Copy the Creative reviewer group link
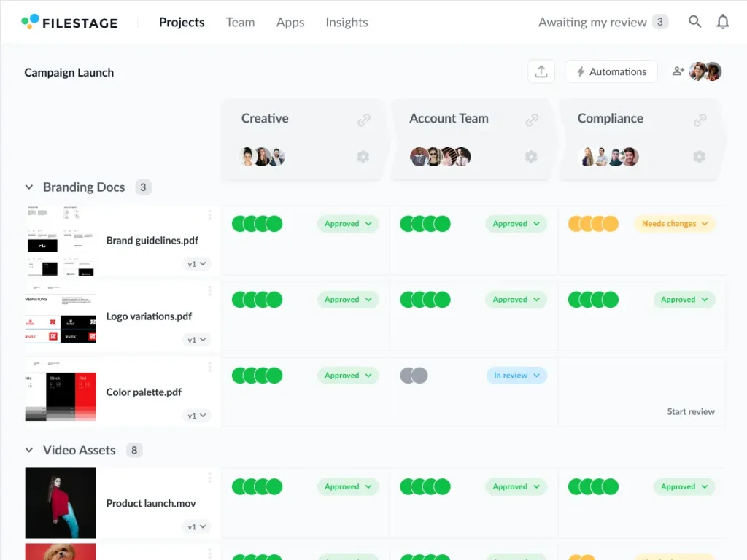Image resolution: width=747 pixels, height=560 pixels. (363, 120)
